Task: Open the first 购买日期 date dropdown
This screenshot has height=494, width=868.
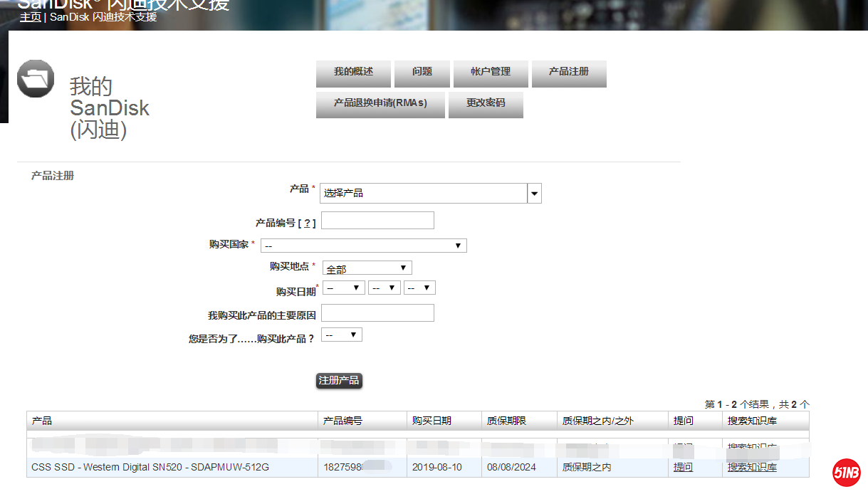Action: point(343,288)
